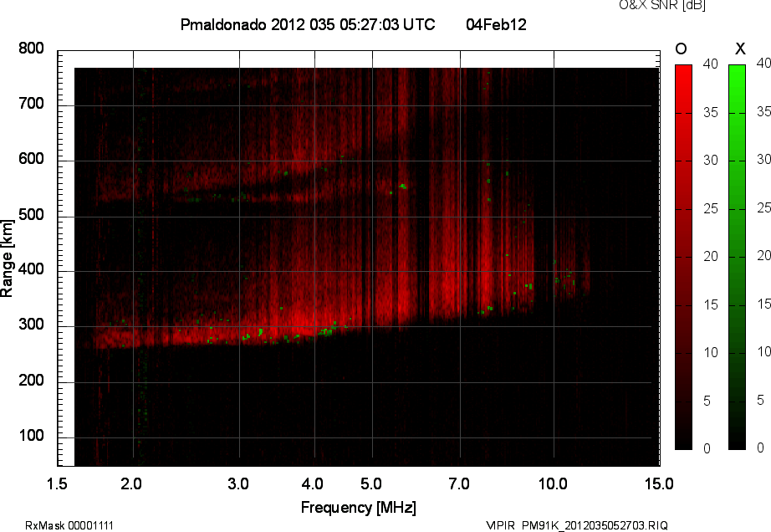Click the 200 tick label on the range axis
771x532 pixels.
pos(32,381)
